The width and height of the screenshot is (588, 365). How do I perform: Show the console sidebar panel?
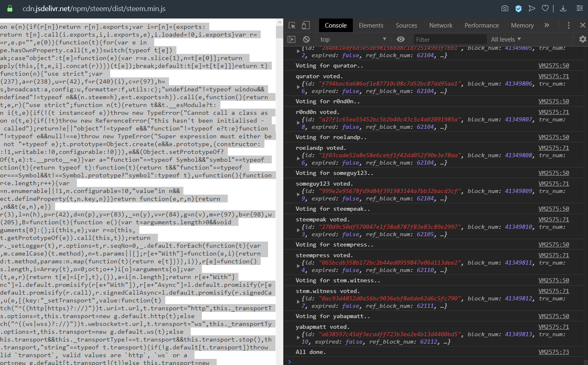coord(292,40)
